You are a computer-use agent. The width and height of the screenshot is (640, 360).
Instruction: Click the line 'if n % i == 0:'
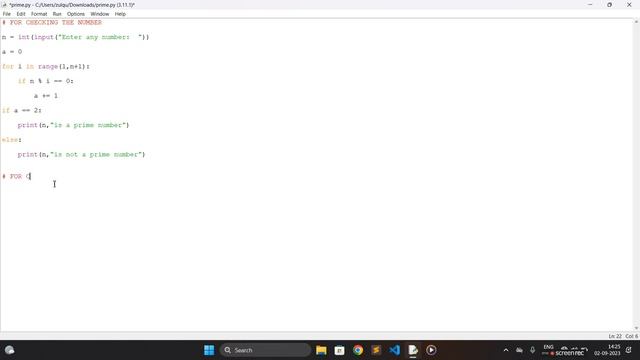pyautogui.click(x=46, y=81)
